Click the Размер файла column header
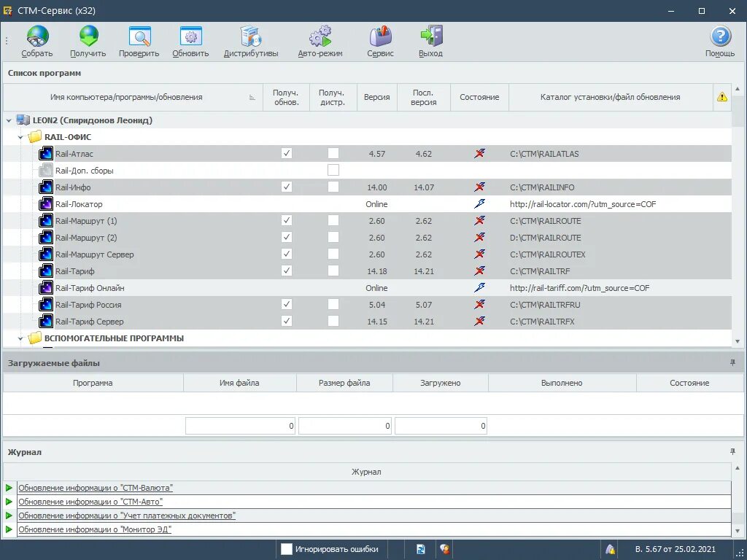The image size is (747, 560). 344,383
